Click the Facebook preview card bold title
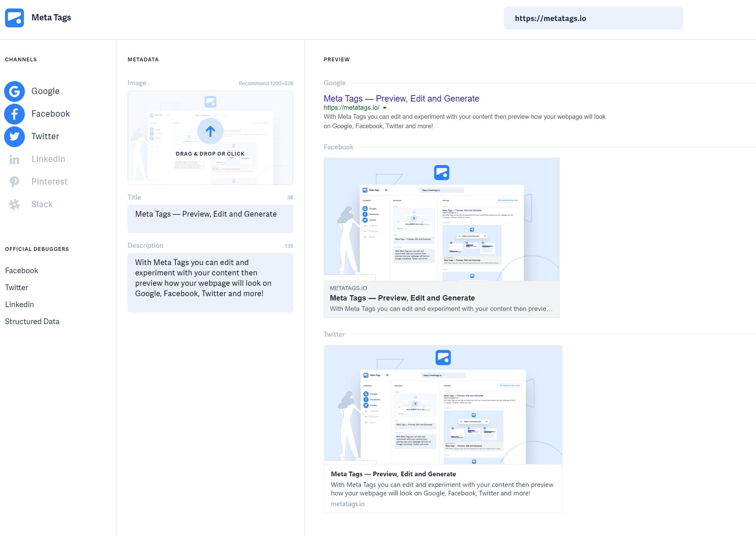 (x=402, y=298)
